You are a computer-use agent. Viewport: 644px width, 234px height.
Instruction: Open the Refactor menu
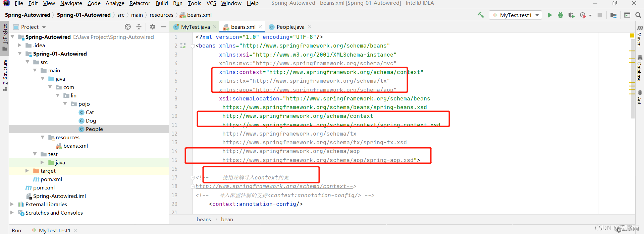140,3
